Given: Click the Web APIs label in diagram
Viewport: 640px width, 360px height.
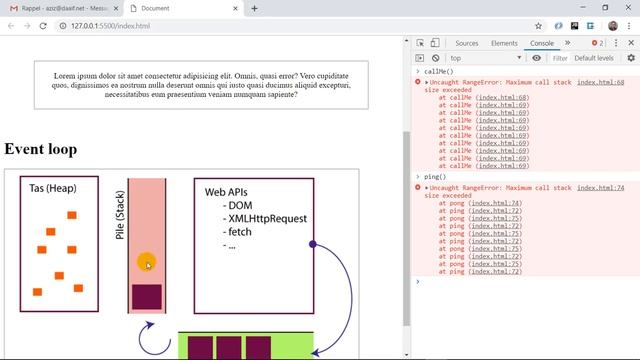Looking at the screenshot, I should 226,192.
